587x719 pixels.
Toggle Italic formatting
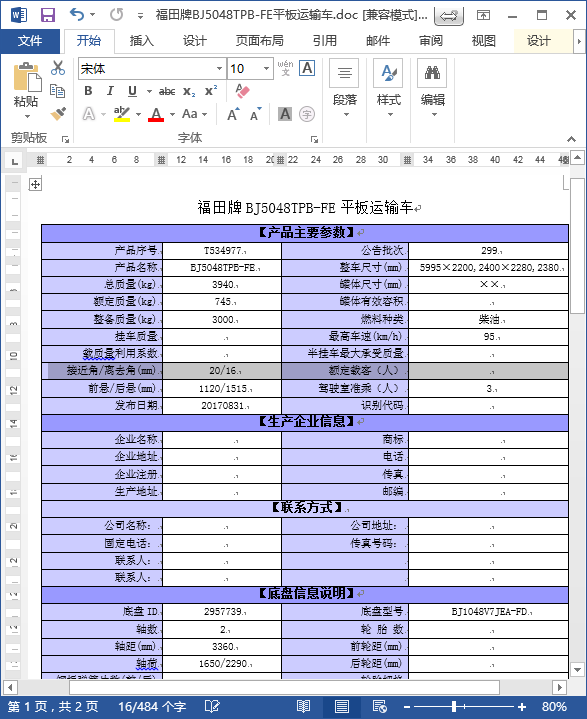point(110,91)
